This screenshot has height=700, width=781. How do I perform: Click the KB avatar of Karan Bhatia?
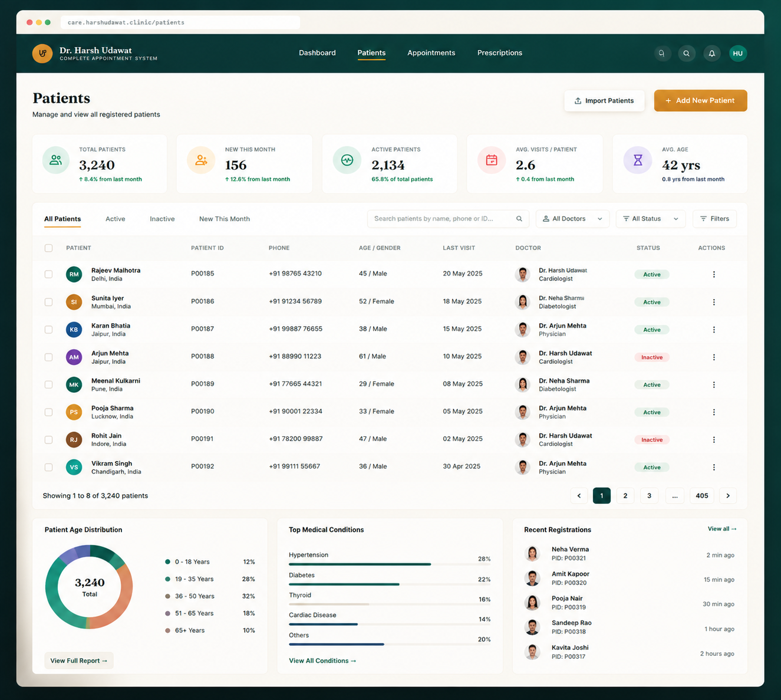[x=74, y=330]
